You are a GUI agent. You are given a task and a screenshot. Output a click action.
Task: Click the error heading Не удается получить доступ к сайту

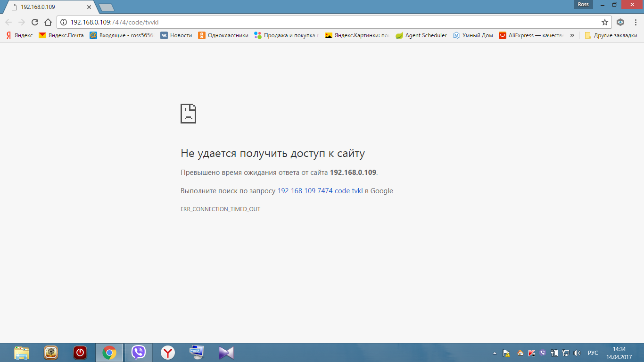click(x=272, y=153)
